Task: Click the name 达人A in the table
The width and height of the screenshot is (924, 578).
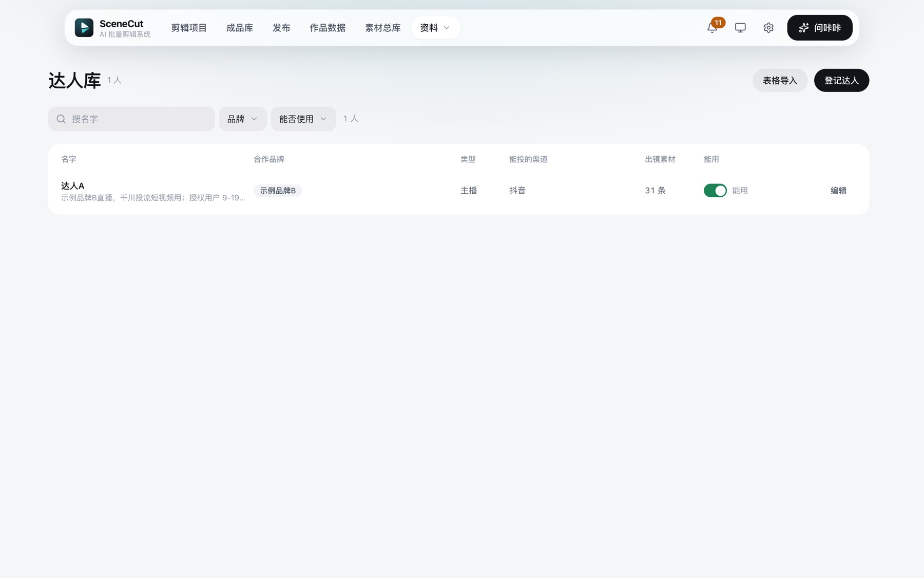Action: [73, 186]
